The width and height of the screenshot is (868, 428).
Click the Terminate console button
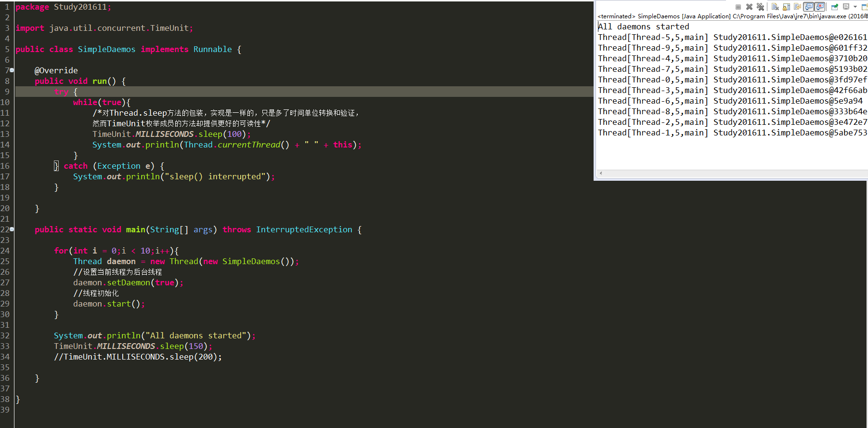click(x=738, y=7)
